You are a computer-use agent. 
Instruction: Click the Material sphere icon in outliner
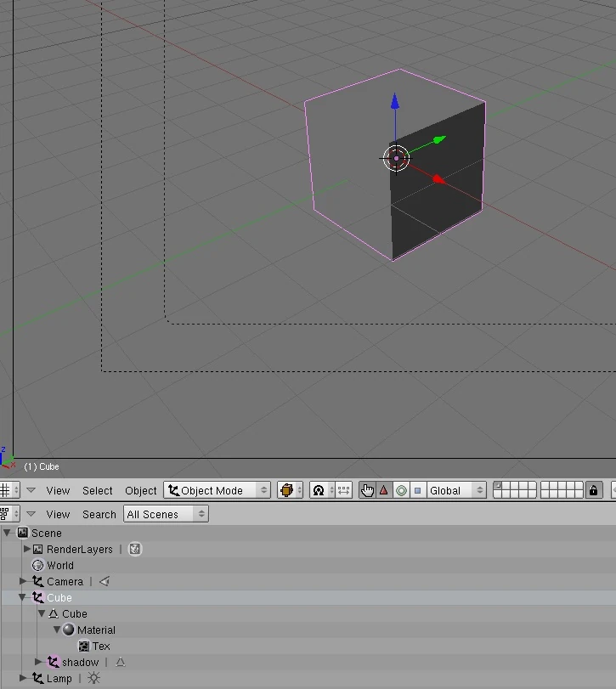(69, 630)
